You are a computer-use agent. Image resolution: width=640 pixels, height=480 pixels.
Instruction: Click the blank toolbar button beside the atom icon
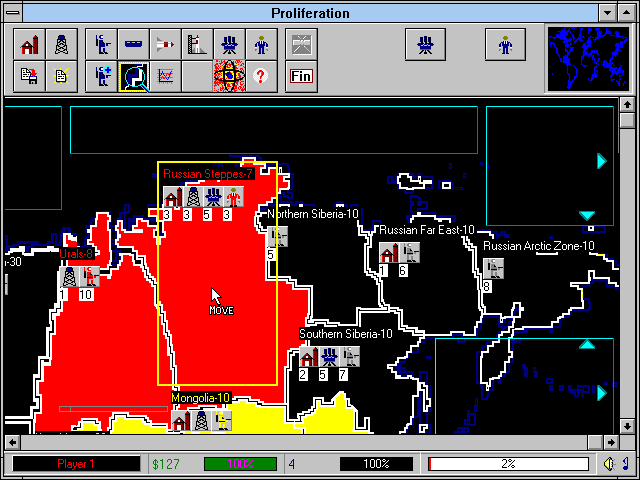tap(197, 76)
